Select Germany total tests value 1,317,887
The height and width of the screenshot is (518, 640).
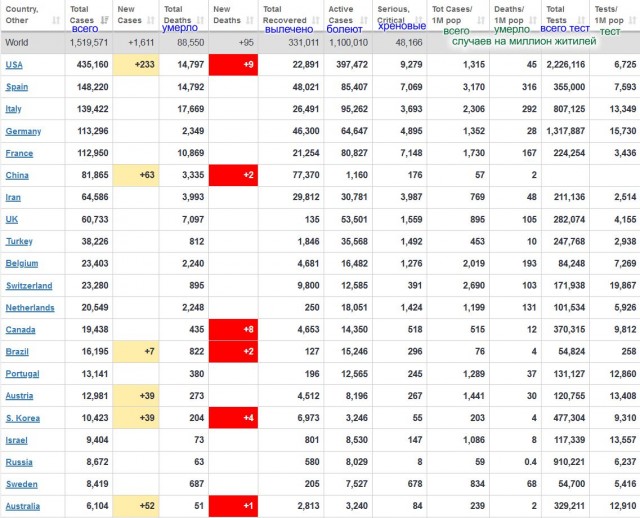coord(566,131)
